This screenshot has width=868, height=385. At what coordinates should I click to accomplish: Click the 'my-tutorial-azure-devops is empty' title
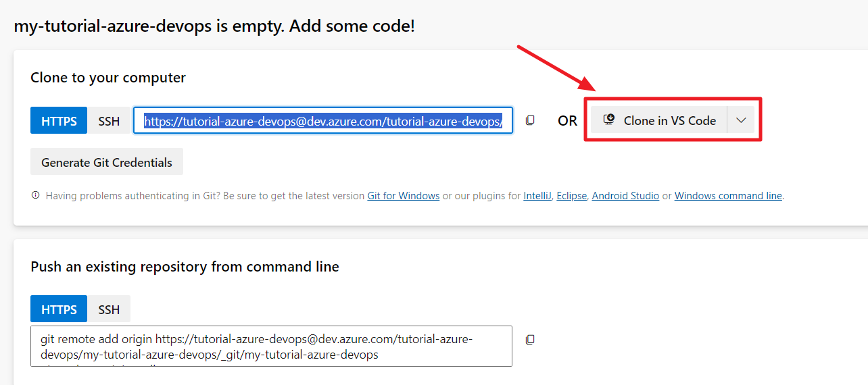point(214,26)
